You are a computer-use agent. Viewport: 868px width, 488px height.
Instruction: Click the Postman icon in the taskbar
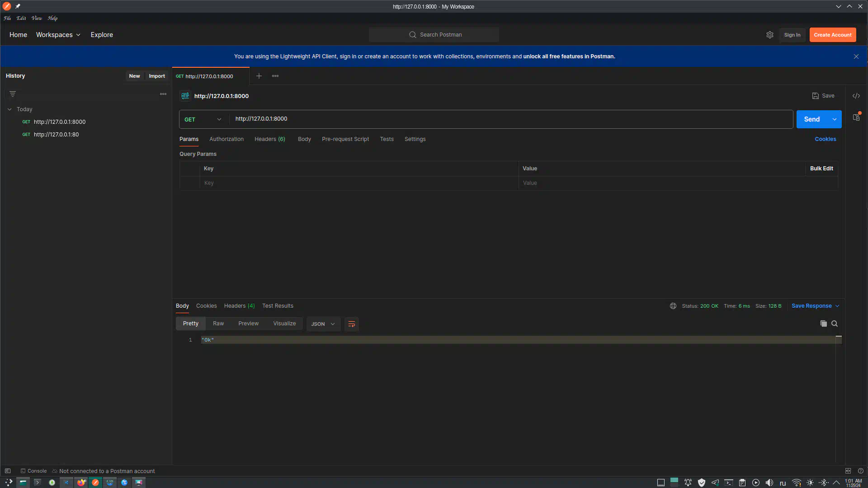tap(95, 483)
